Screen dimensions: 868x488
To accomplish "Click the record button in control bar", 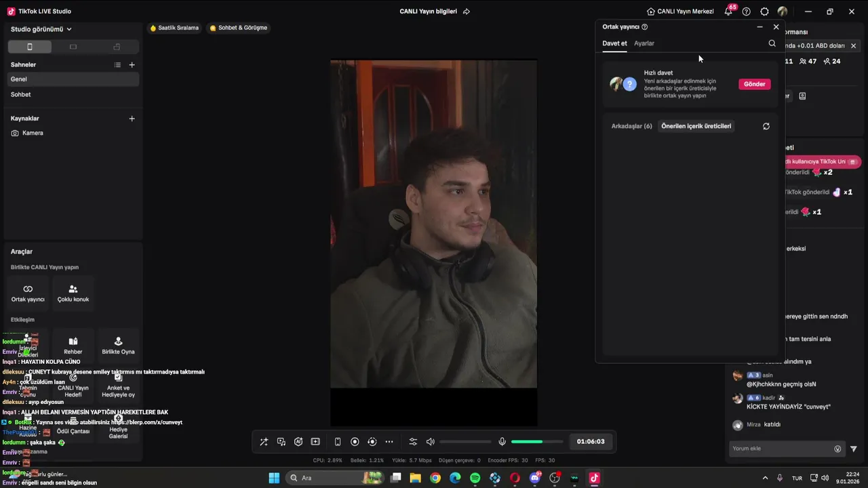I will 355,442.
